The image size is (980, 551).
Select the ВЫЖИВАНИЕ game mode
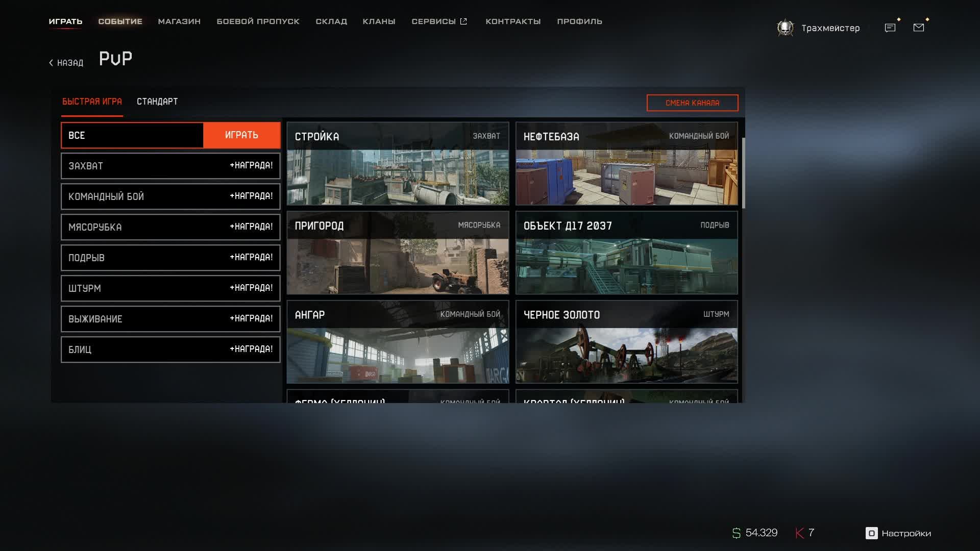point(170,319)
